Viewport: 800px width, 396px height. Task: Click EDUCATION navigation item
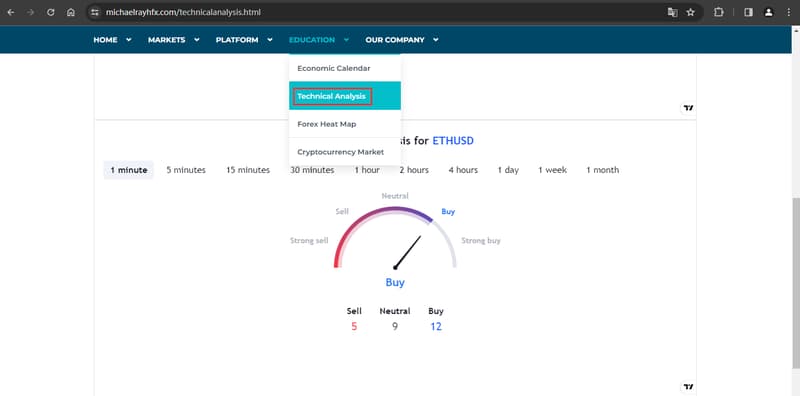pos(312,40)
